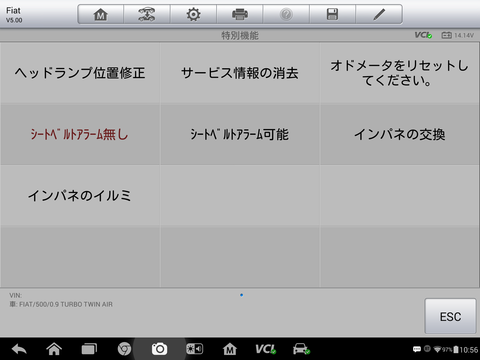Screen dimensions: 480x360
Task: Click the pencil edit icon in toolbar
Action: 379,14
